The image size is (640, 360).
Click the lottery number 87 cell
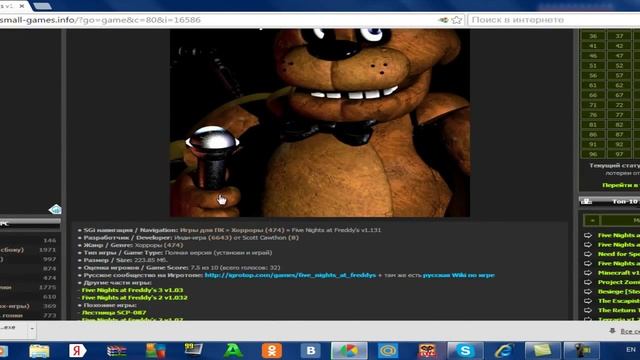pyautogui.click(x=619, y=134)
